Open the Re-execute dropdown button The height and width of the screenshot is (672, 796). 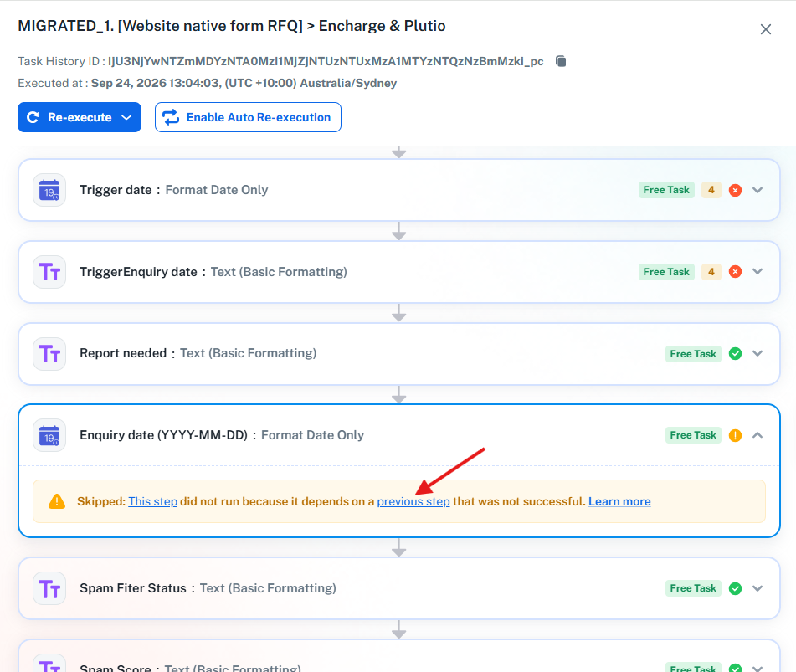(80, 117)
